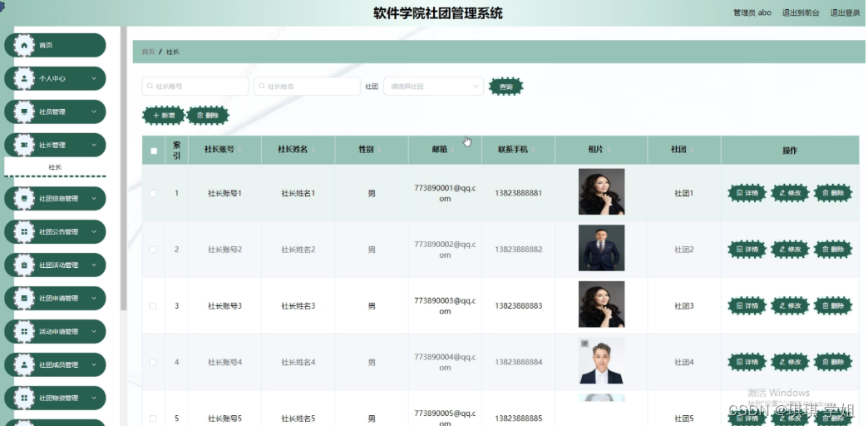
Task: Collapse 社长管理 menu chevron
Action: click(x=94, y=145)
